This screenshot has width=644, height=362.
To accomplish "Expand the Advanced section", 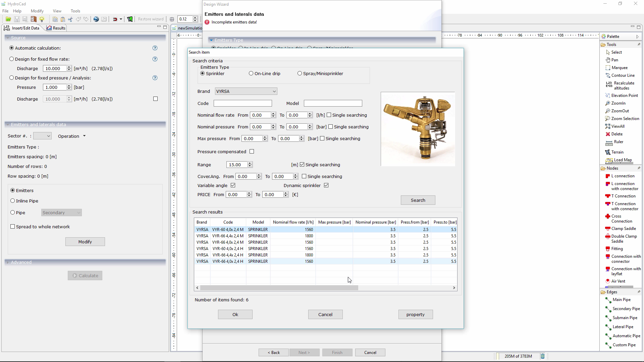I will click(x=21, y=262).
